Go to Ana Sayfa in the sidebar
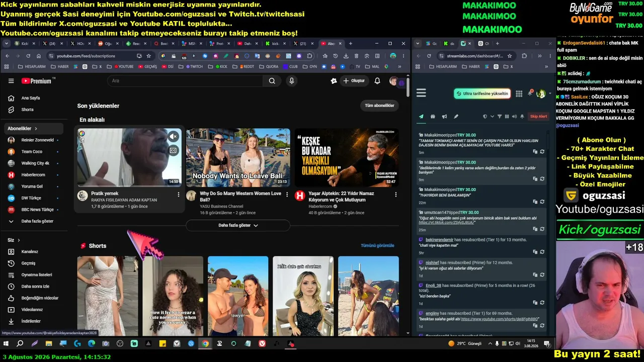The width and height of the screenshot is (644, 362). coord(33,98)
